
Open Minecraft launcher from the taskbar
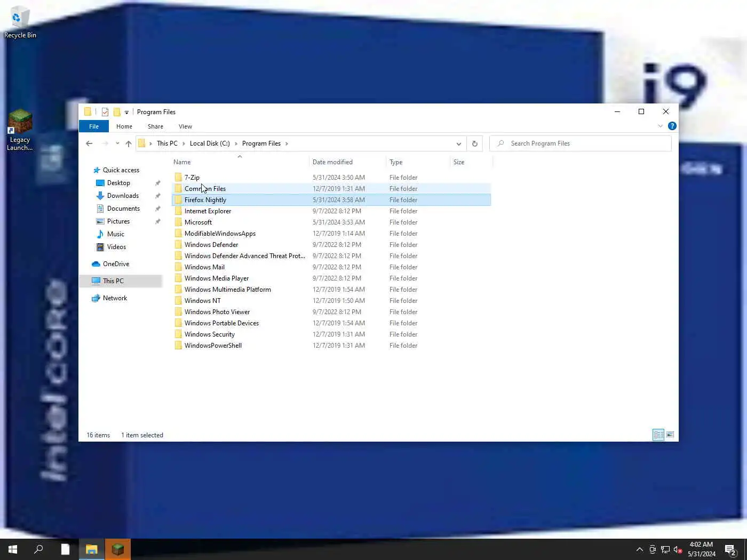(x=118, y=549)
